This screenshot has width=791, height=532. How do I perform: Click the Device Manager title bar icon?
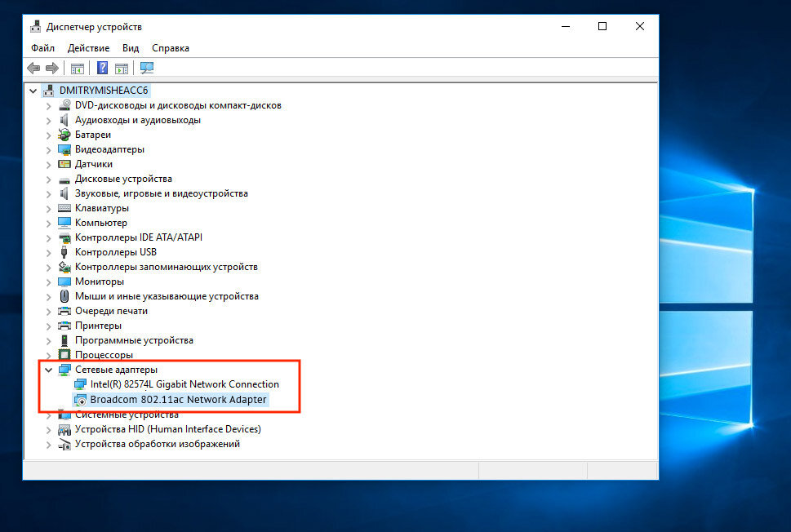coord(35,27)
